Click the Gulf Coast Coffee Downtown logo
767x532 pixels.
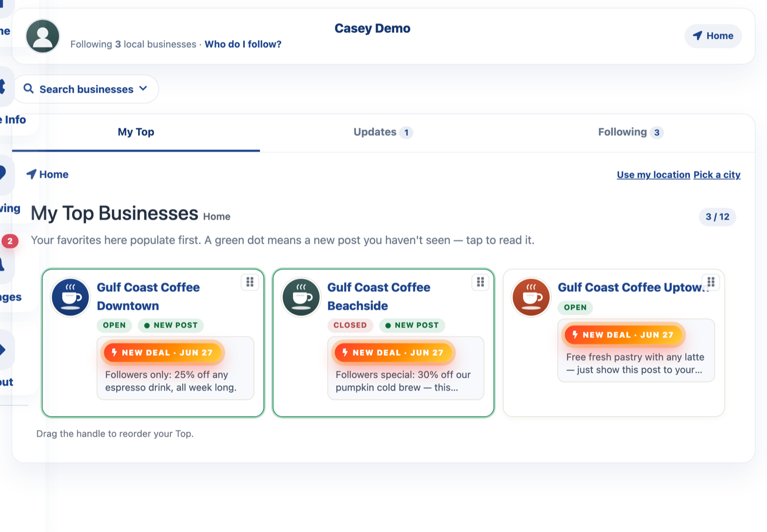[71, 297]
